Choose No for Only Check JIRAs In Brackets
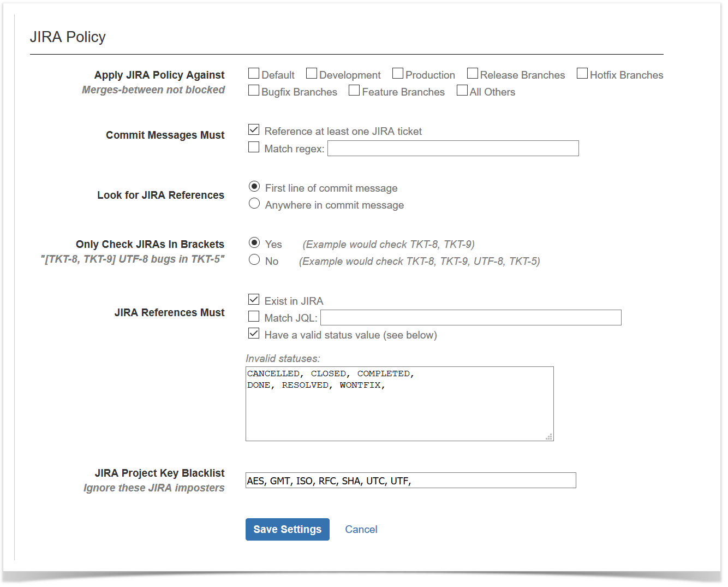728x587 pixels. point(254,260)
